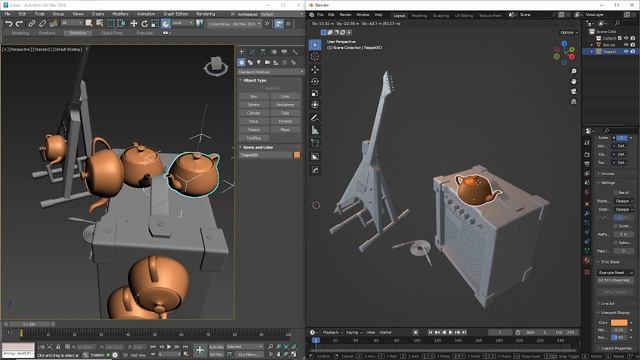Click Unlink Selection icon in 3ds Max
The image size is (640, 360).
42,24
